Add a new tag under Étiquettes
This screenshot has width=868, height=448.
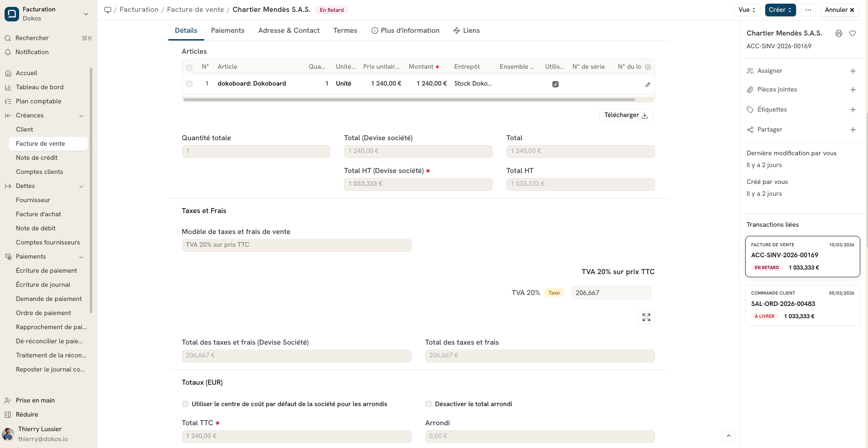853,109
